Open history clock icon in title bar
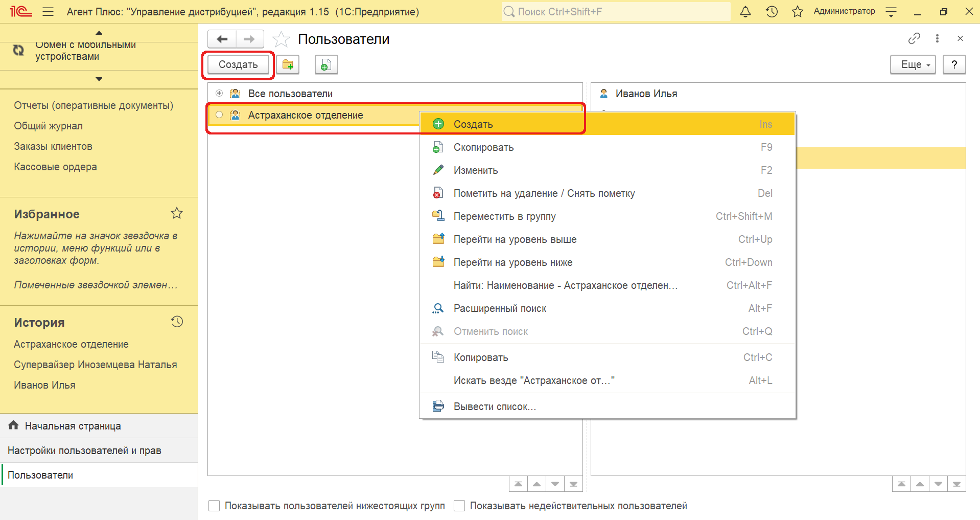The width and height of the screenshot is (980, 520). click(x=772, y=12)
